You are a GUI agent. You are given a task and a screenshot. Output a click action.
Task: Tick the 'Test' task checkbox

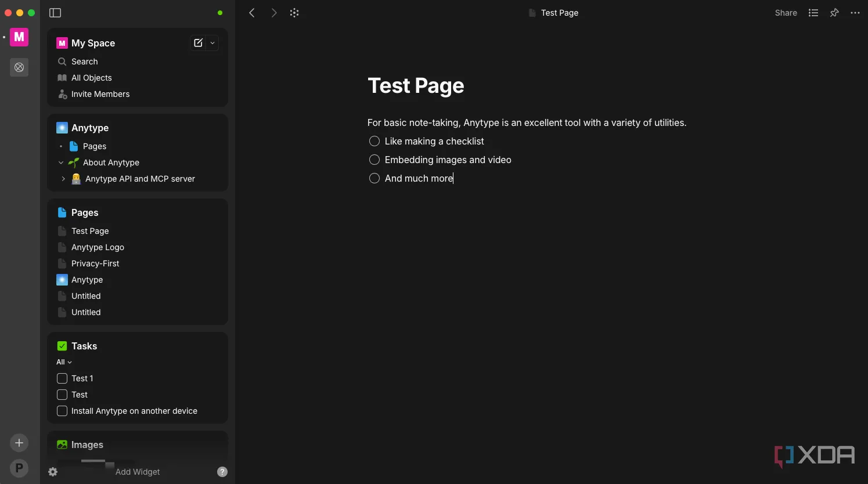[x=62, y=395]
